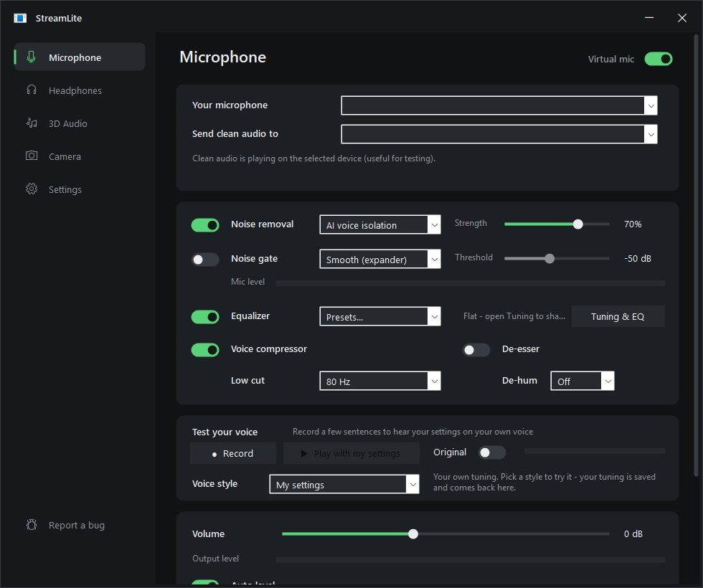The width and height of the screenshot is (703, 588).
Task: Expand the Smooth (expander) noise gate dropdown
Action: point(380,259)
